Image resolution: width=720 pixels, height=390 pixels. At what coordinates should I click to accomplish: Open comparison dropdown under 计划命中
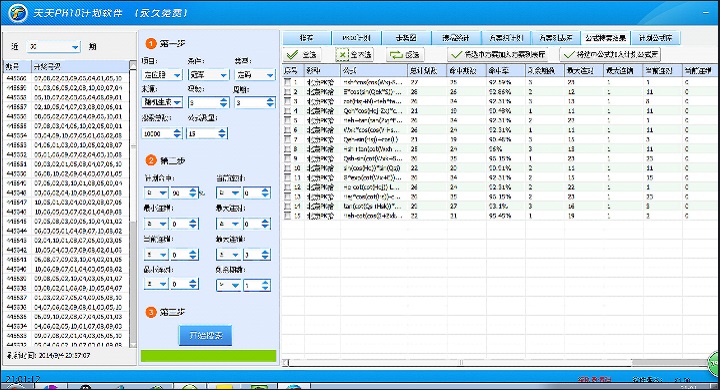(x=156, y=193)
